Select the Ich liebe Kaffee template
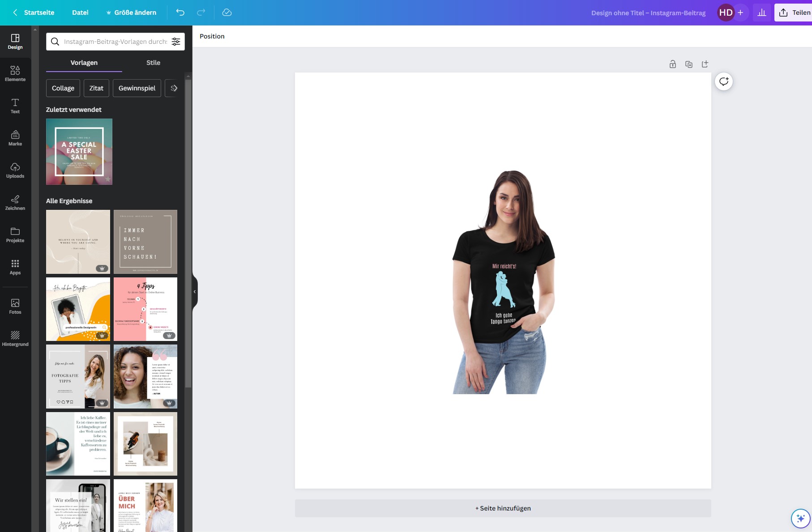Screen dimensions: 812x532 coord(78,444)
